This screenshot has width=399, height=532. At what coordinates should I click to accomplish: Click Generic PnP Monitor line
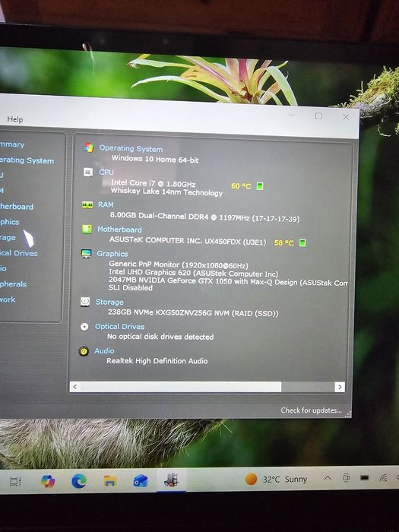[179, 264]
